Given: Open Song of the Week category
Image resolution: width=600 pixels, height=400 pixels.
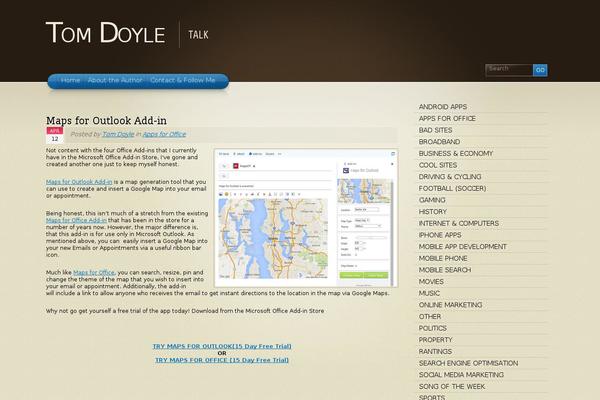Looking at the screenshot, I should (x=452, y=387).
